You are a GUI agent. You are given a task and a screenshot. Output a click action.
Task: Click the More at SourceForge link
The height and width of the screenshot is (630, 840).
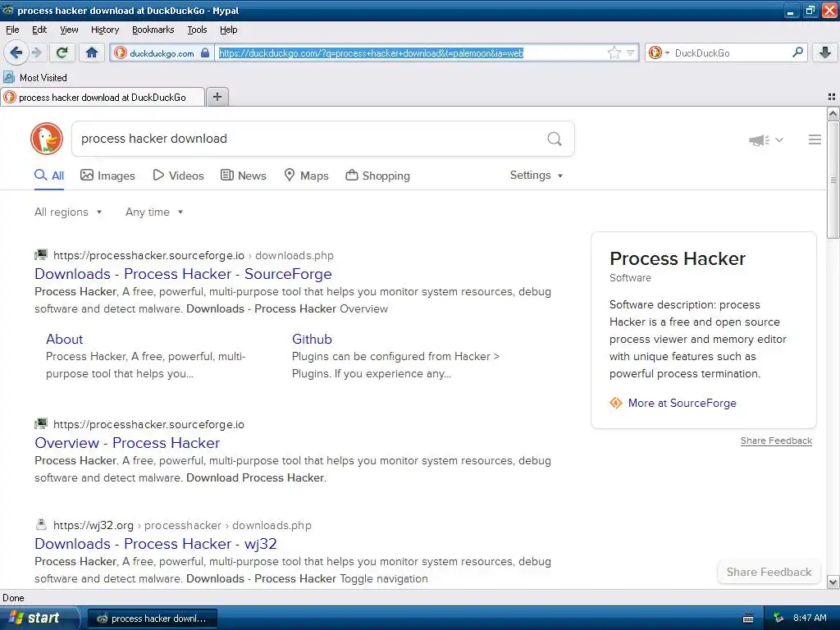click(x=682, y=403)
